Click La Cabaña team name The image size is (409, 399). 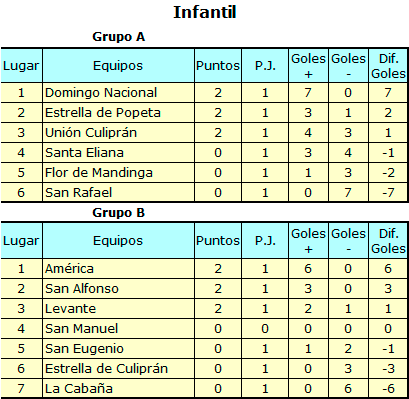[x=79, y=389]
